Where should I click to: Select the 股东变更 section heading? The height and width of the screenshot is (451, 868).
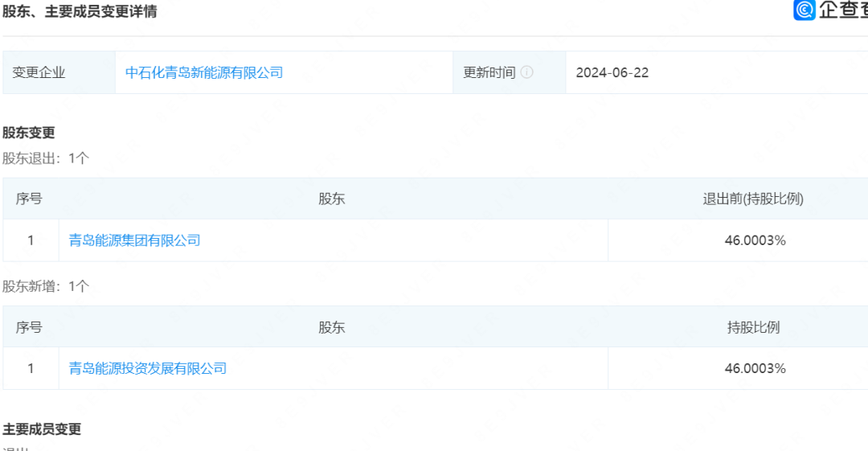click(29, 133)
